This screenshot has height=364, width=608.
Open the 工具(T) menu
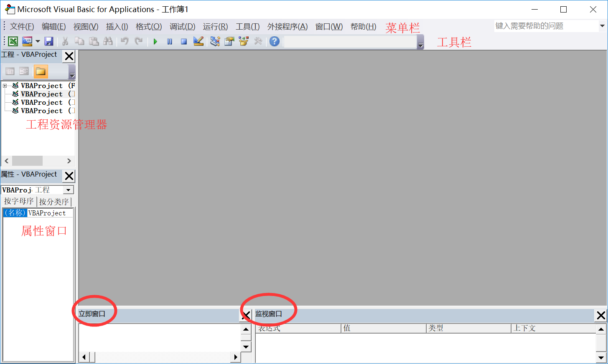[x=247, y=27]
